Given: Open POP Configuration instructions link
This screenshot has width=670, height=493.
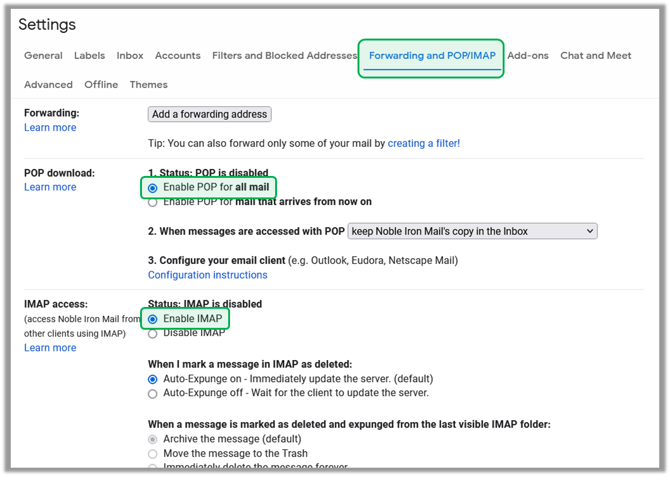Looking at the screenshot, I should click(208, 275).
